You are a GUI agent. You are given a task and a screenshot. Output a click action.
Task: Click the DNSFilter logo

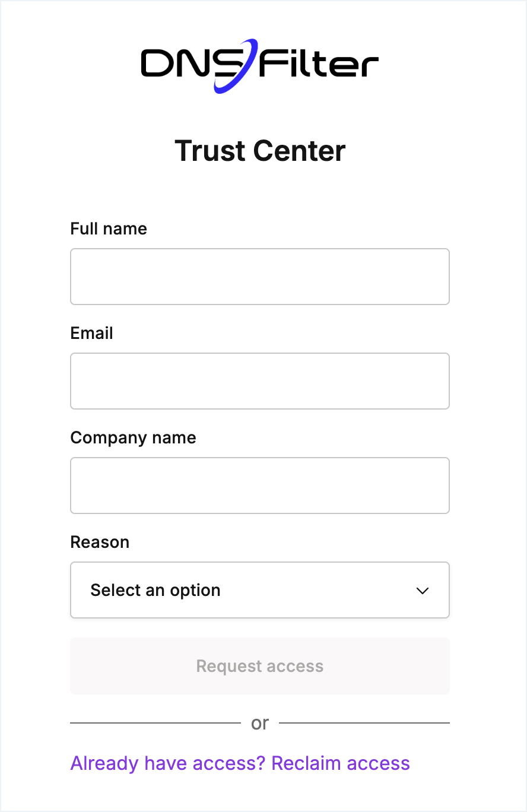click(260, 66)
